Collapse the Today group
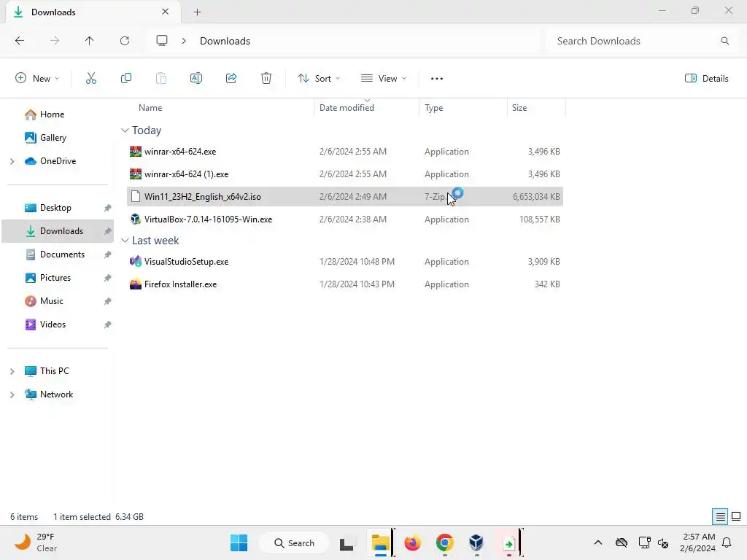 click(x=125, y=131)
